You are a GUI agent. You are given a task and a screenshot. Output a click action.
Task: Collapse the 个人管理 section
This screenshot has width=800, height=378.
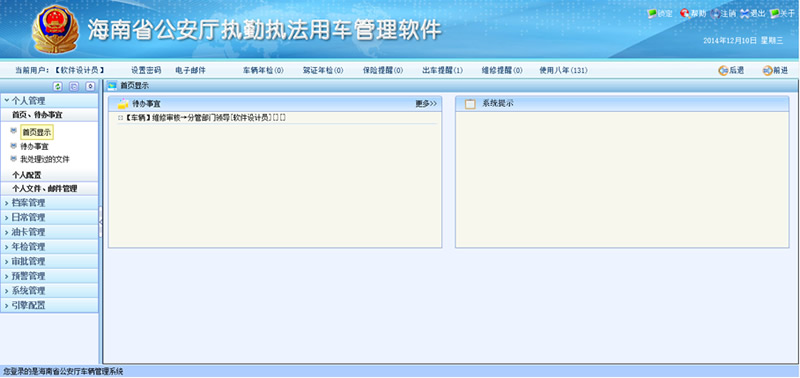click(x=49, y=101)
